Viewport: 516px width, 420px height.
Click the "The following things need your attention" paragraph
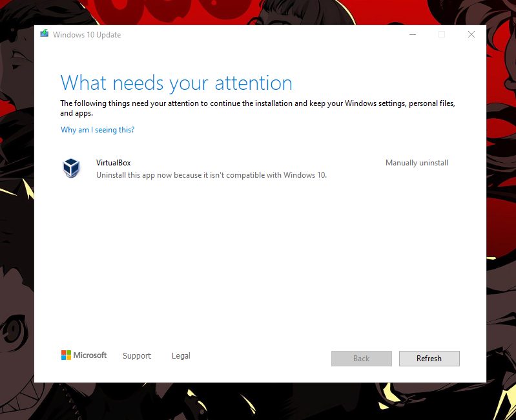point(257,108)
